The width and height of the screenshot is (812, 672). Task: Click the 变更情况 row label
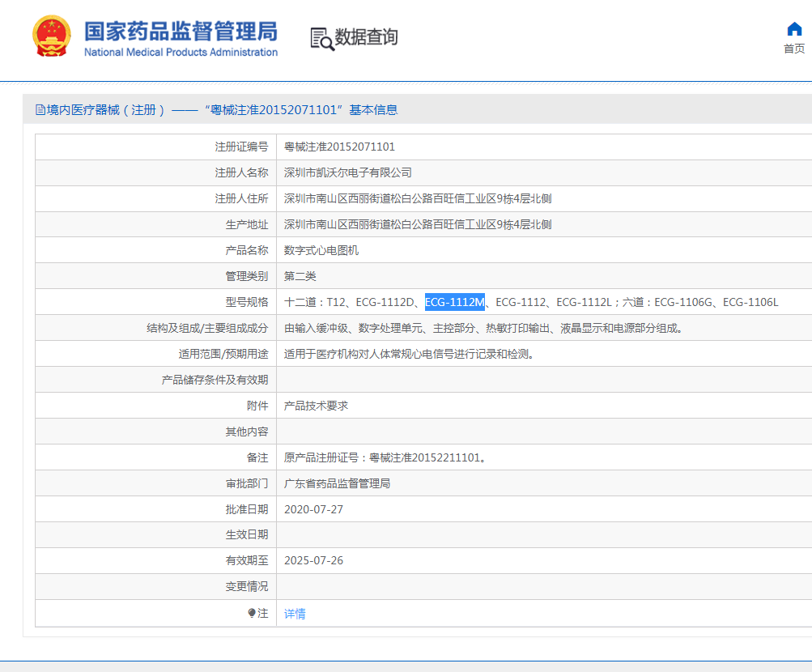tap(247, 586)
